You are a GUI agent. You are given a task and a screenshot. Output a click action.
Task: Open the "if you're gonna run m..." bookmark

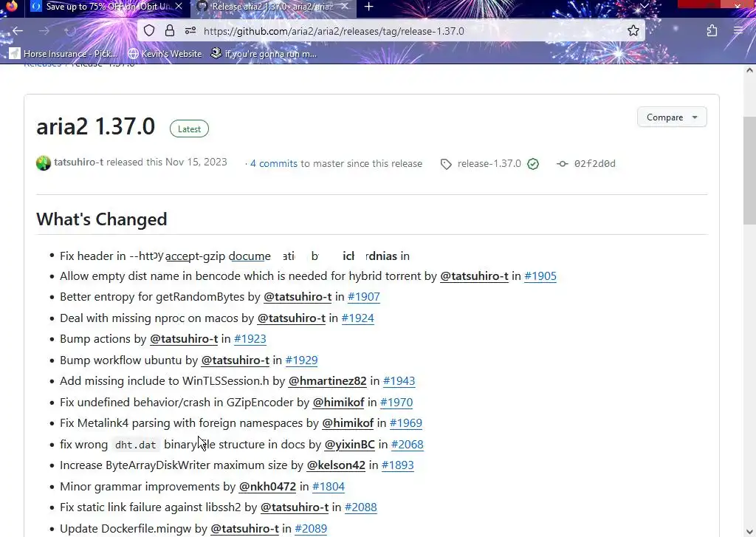point(264,54)
